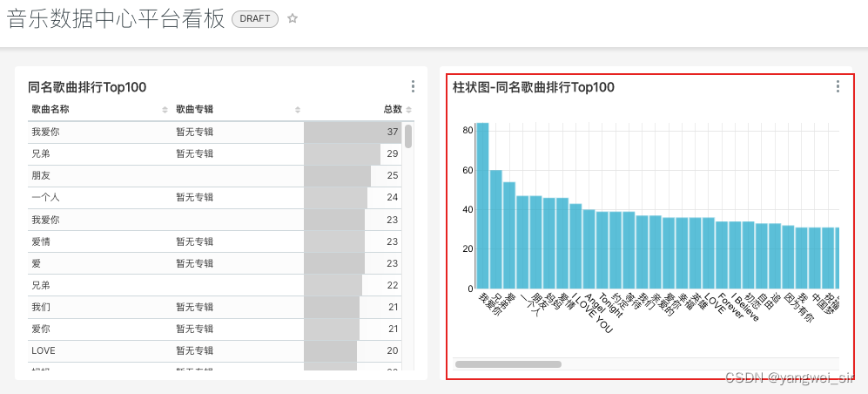Image resolution: width=868 pixels, height=394 pixels.
Task: Sort by 歌曲名称 using its sort arrows
Action: click(x=165, y=110)
